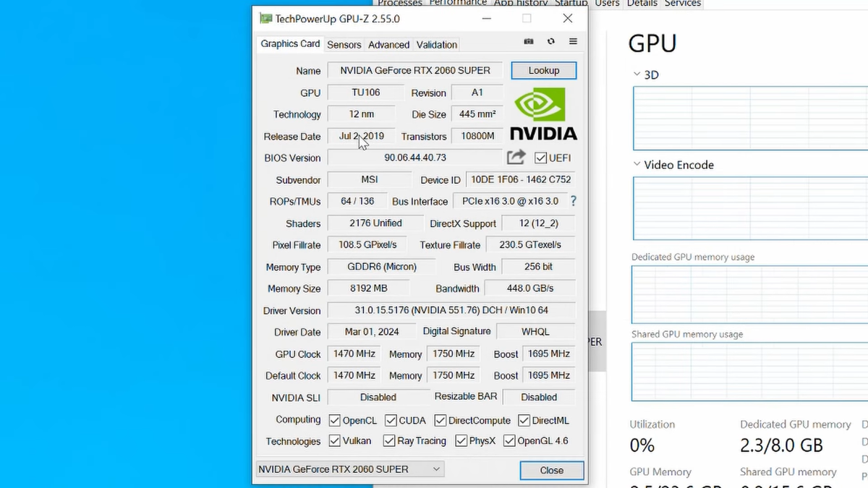Open the Performance tab in Task Manager
Image resolution: width=868 pixels, height=488 pixels.
click(x=458, y=3)
